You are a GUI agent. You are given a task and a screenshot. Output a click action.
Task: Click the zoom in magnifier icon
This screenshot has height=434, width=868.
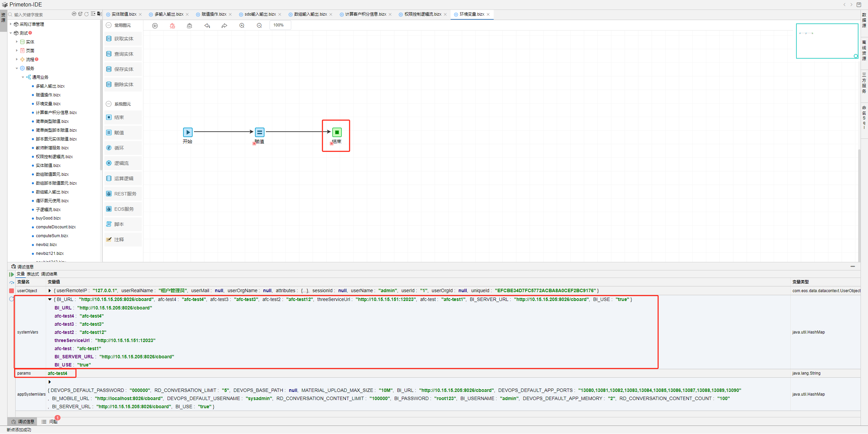(242, 26)
